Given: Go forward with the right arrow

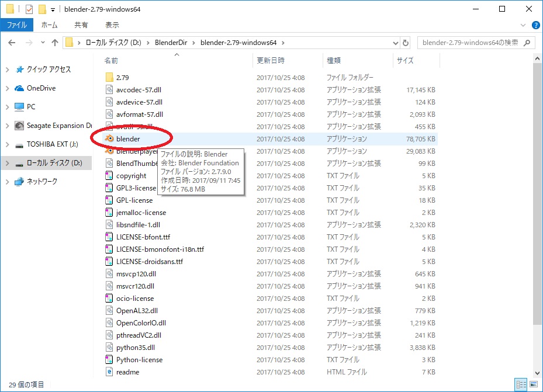Looking at the screenshot, I should 29,43.
